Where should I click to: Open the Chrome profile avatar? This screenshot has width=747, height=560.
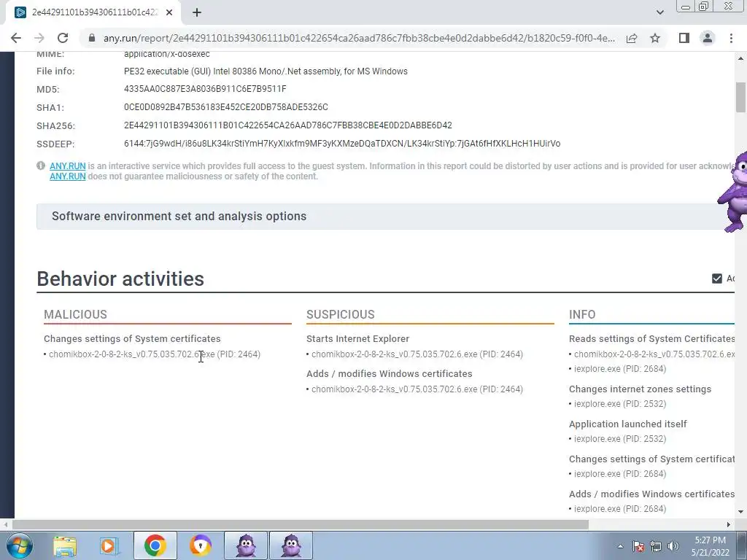pos(708,38)
